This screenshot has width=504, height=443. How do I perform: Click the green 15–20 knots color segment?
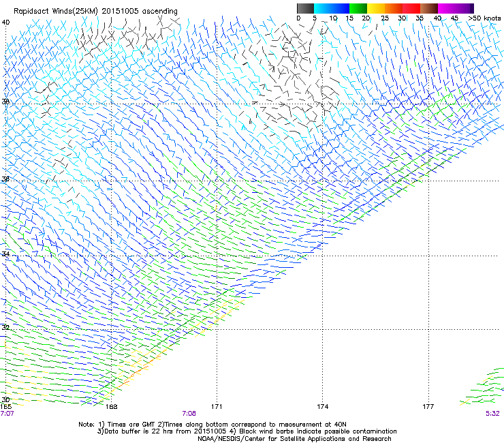pyautogui.click(x=358, y=8)
